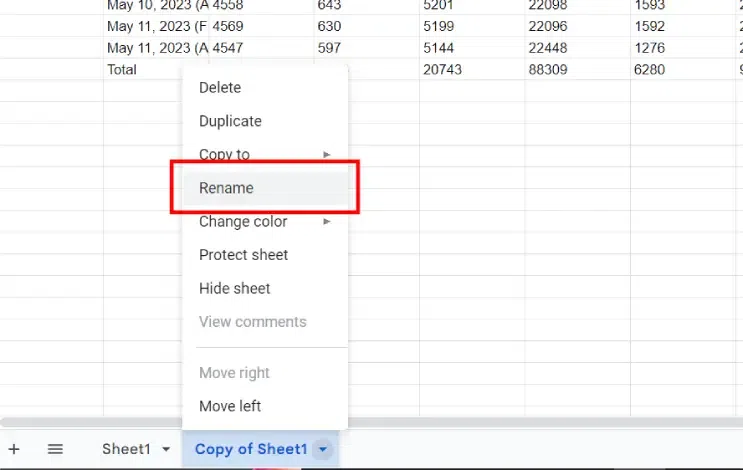Expand the Copy to submenu
Image resolution: width=743 pixels, height=470 pixels.
coord(326,154)
